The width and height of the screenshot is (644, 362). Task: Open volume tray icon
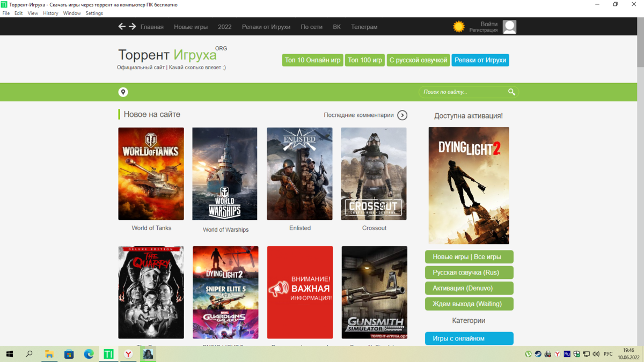tap(596, 354)
